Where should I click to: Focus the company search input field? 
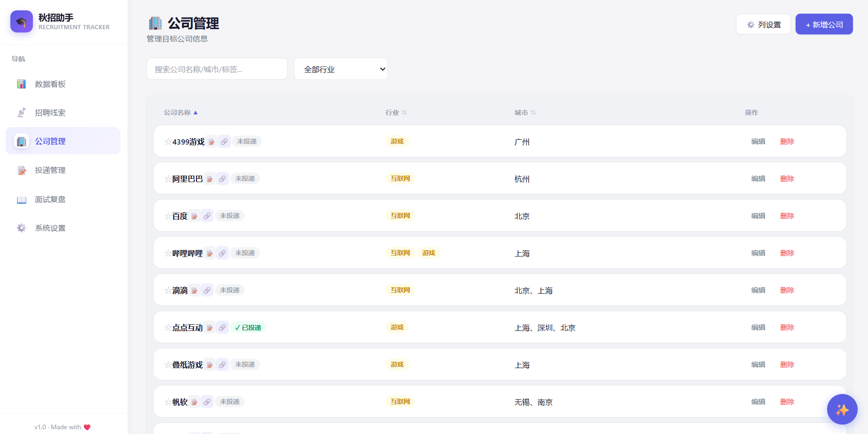217,69
